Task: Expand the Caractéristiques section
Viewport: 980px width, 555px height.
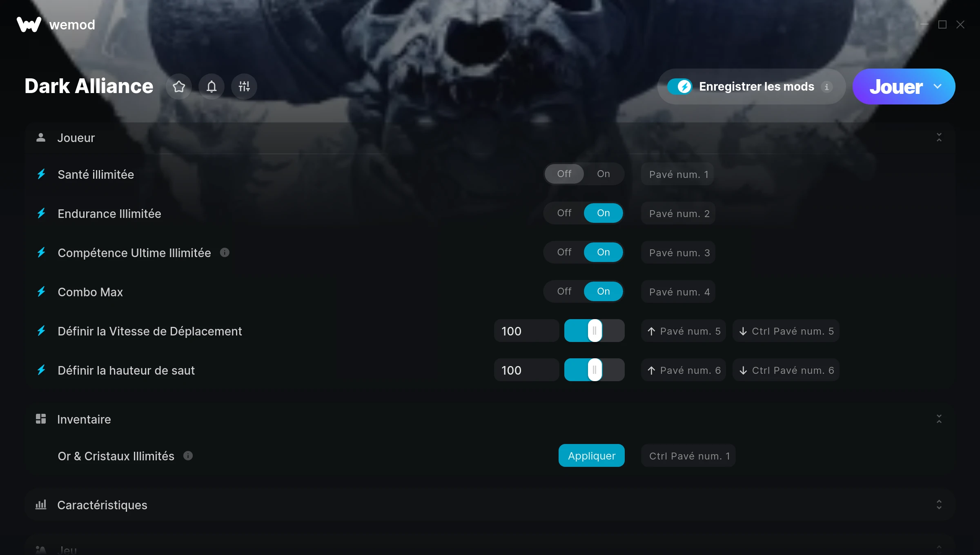Action: [x=939, y=505]
